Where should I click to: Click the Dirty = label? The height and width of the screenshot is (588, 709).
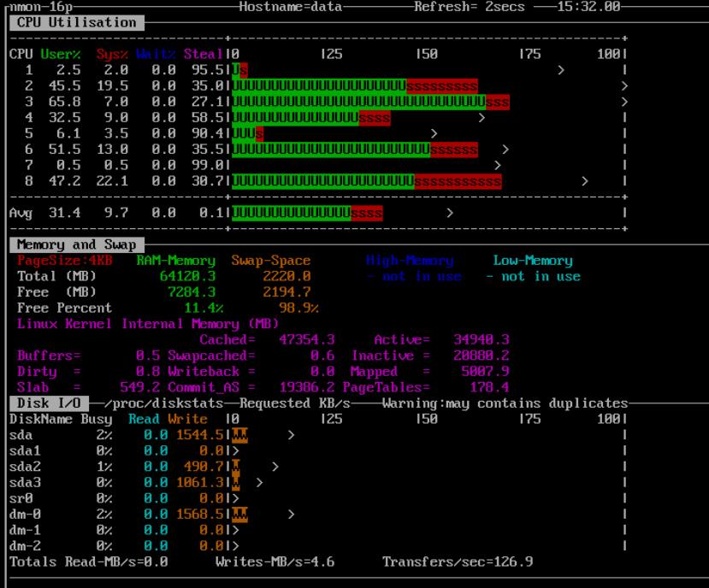click(x=49, y=372)
